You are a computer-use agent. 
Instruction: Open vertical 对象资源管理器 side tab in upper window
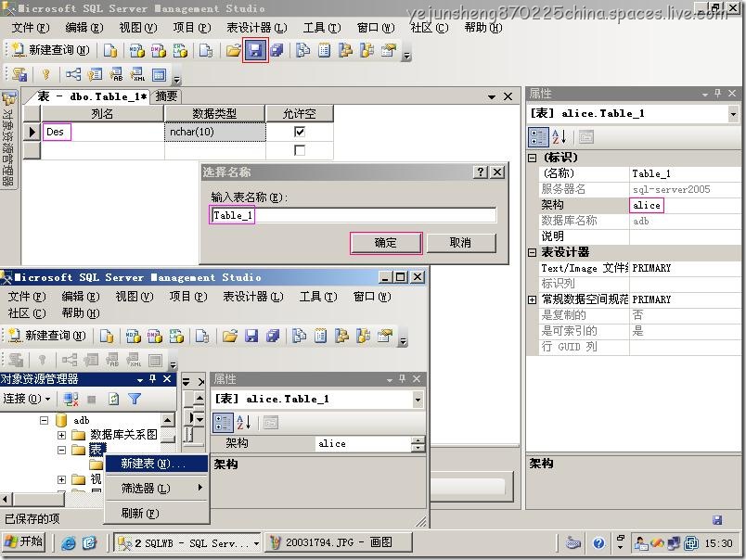tap(8, 139)
